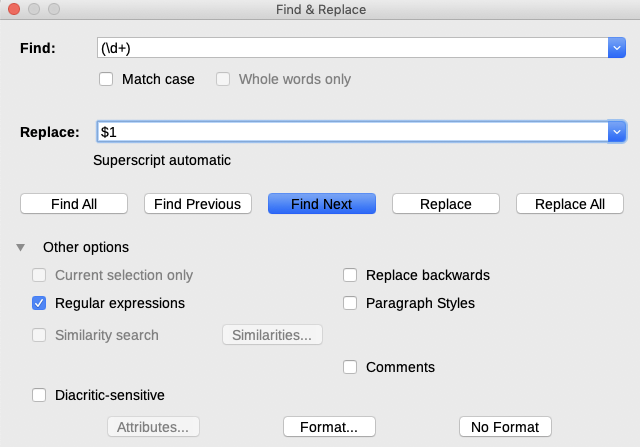Click the No Format button
The width and height of the screenshot is (640, 447).
[x=505, y=427]
